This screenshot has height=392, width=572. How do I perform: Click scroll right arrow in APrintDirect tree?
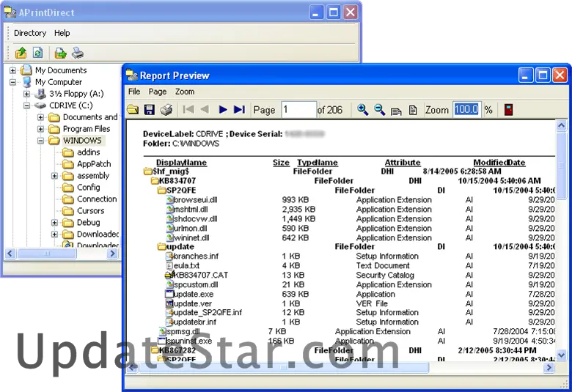coord(112,254)
